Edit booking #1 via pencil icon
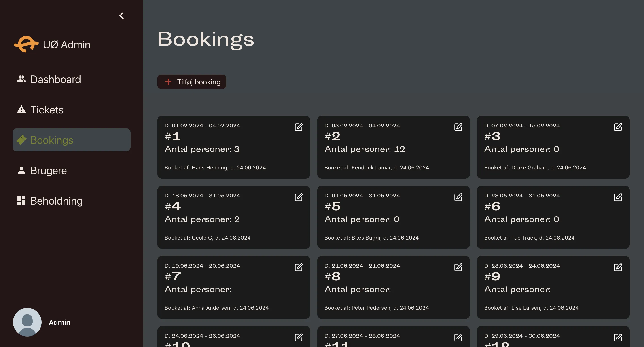The height and width of the screenshot is (347, 644). (299, 127)
